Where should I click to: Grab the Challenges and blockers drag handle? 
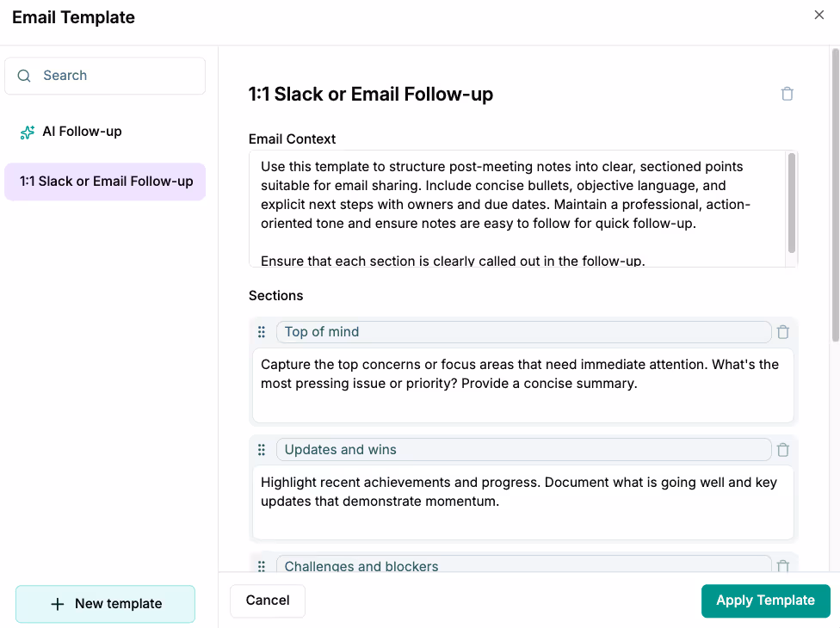click(x=261, y=566)
